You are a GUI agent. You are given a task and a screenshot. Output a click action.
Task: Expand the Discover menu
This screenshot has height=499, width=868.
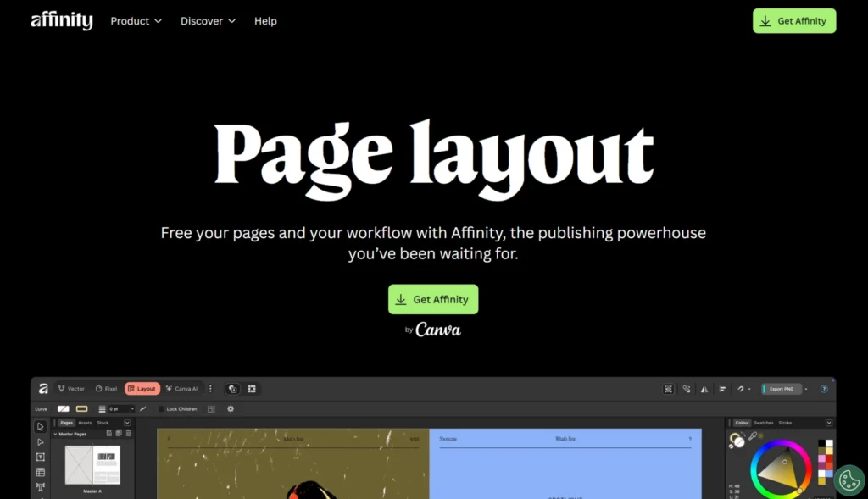[x=209, y=21]
